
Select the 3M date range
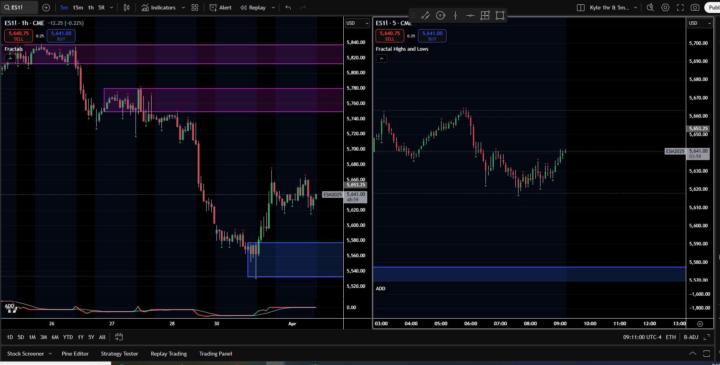tap(44, 337)
